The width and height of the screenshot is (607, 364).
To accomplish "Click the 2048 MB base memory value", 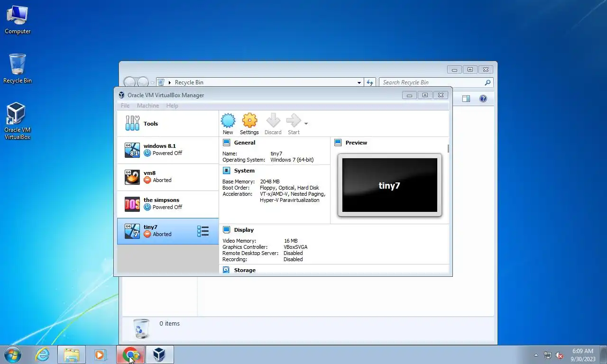I will [270, 182].
